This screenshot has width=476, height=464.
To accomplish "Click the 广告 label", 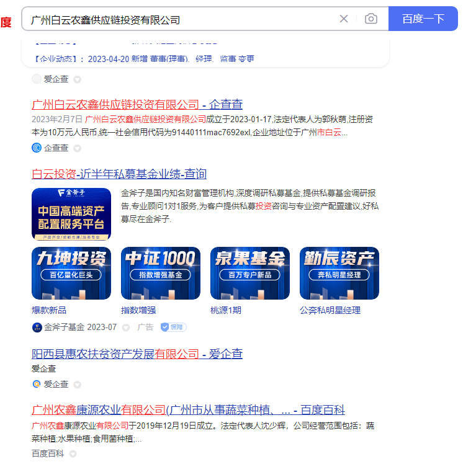I will pos(145,327).
